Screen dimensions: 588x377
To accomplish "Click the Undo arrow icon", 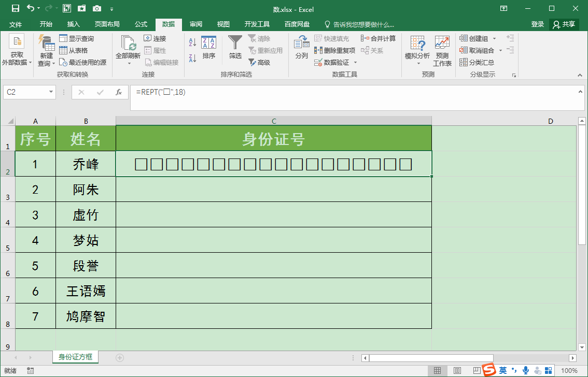I will (x=31, y=8).
